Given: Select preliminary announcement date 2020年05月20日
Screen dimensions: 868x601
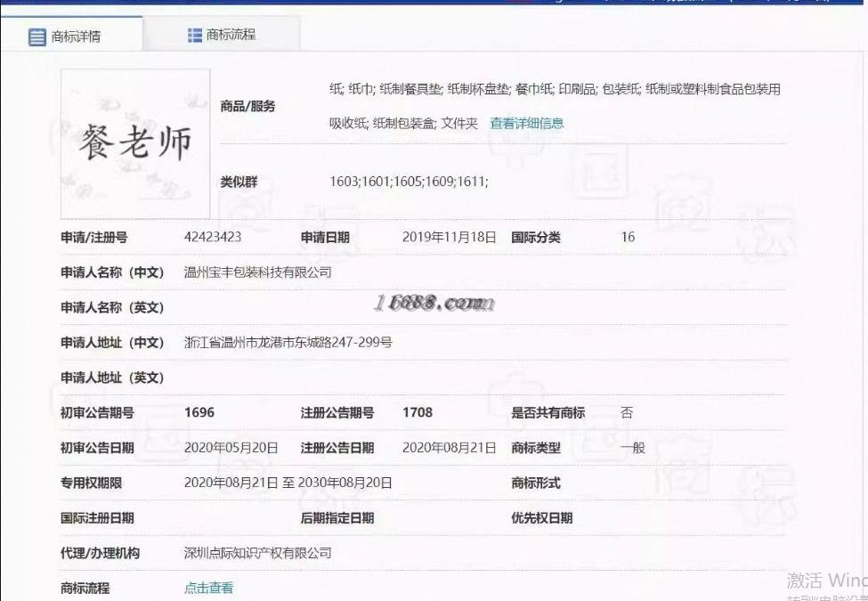Looking at the screenshot, I should pos(231,448).
